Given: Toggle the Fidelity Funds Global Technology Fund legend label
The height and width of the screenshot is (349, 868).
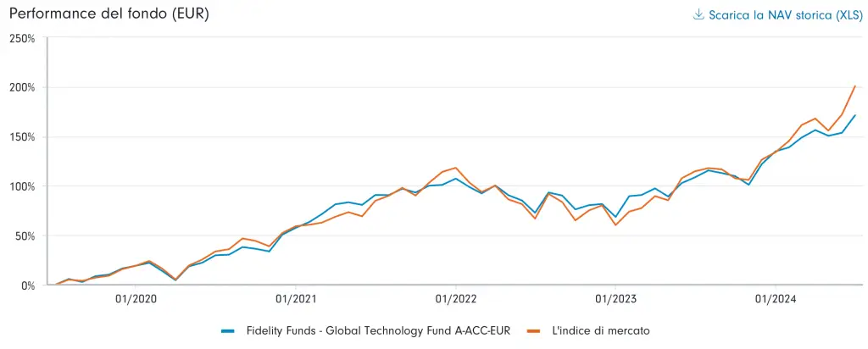Looking at the screenshot, I should pos(378,330).
